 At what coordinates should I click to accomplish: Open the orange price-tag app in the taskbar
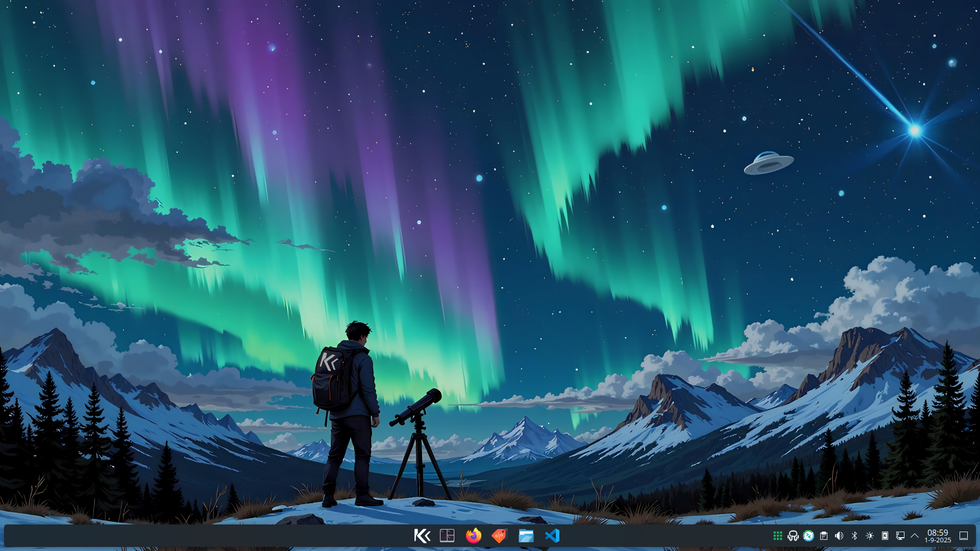[499, 536]
